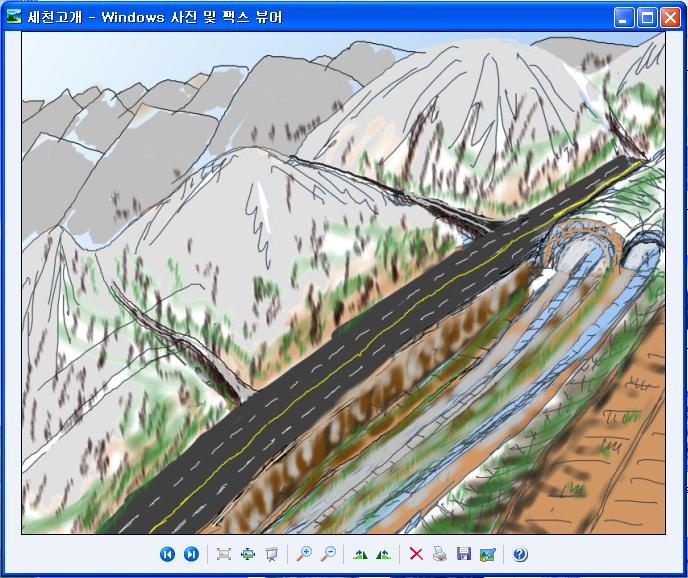Screen dimensions: 688x578
Task: Show image at Actual Size
Action: coord(247,554)
